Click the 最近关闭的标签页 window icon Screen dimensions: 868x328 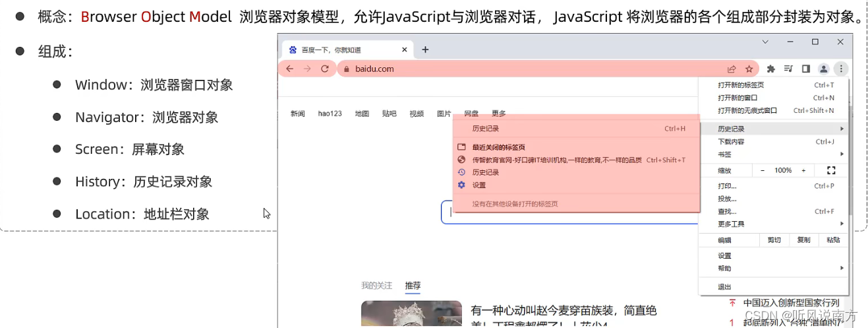461,147
